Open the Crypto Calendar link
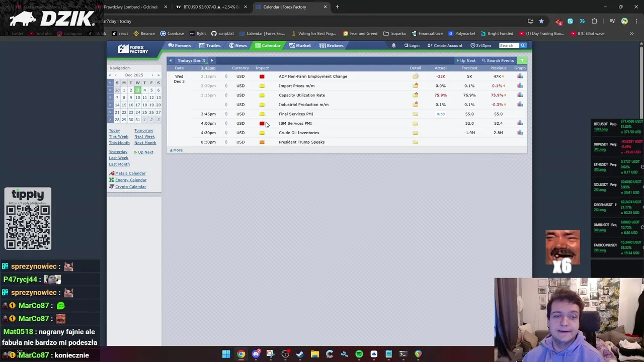 pyautogui.click(x=130, y=187)
